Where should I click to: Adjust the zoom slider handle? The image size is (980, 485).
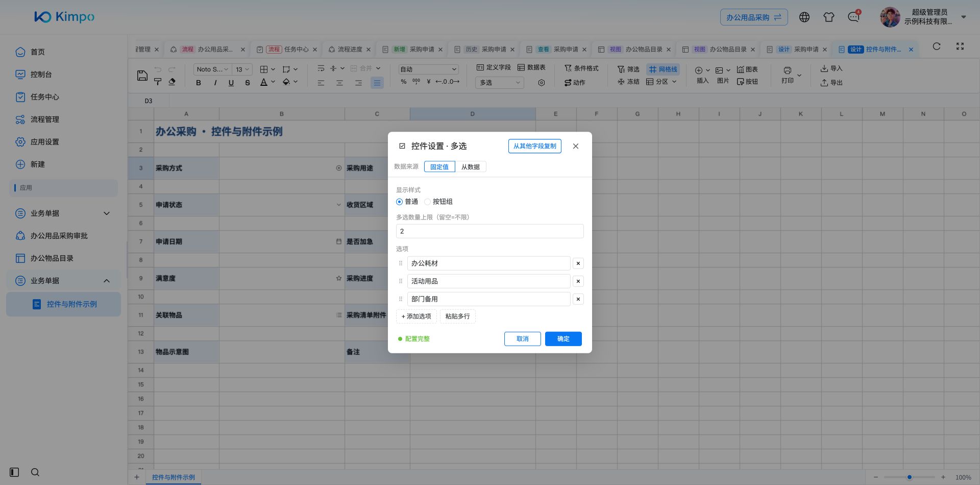click(910, 477)
